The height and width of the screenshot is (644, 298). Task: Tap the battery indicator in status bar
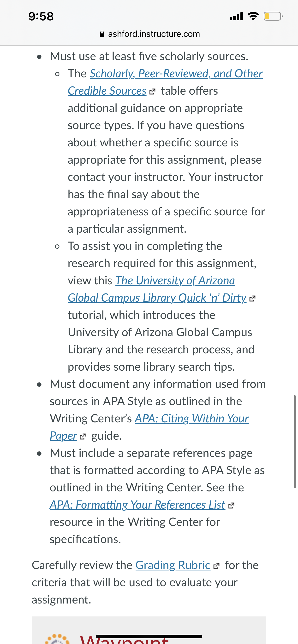coord(273,17)
